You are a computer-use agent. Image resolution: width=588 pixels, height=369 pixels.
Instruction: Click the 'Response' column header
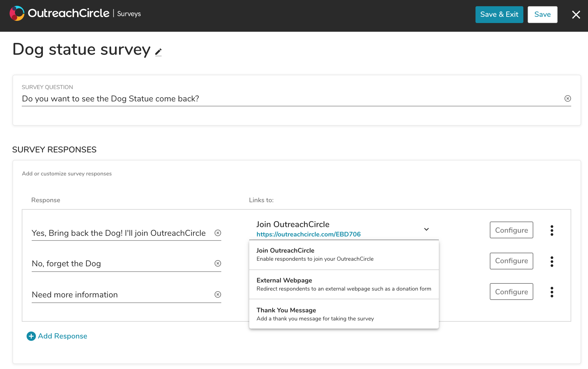pyautogui.click(x=46, y=200)
